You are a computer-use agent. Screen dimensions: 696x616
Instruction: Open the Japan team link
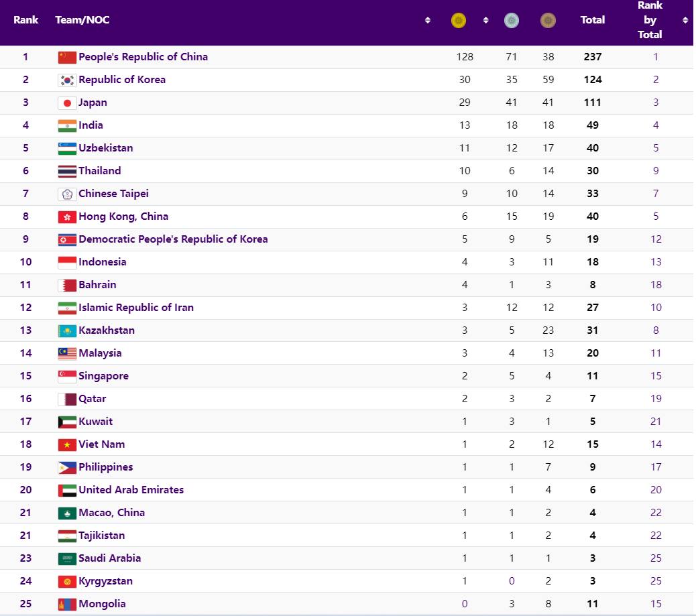(93, 103)
